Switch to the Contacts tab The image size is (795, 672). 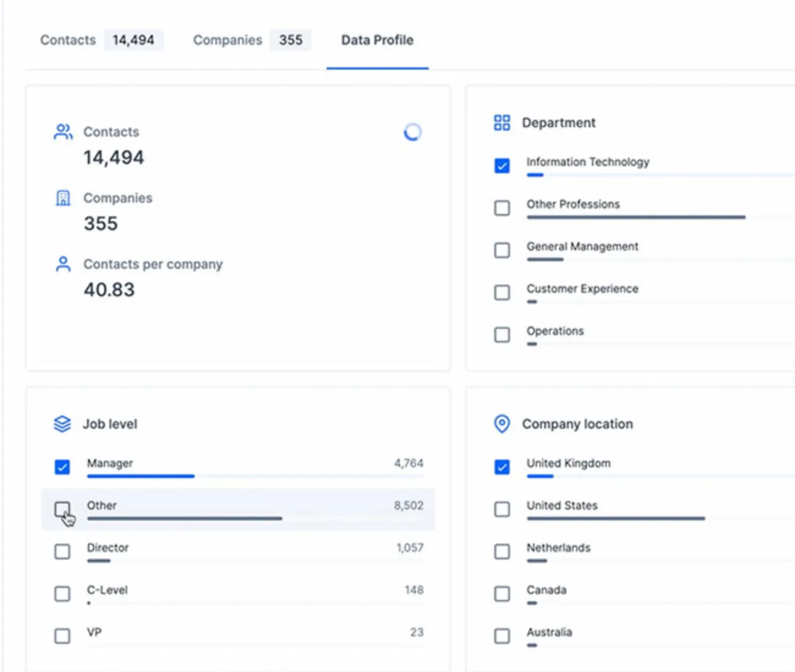[x=68, y=40]
